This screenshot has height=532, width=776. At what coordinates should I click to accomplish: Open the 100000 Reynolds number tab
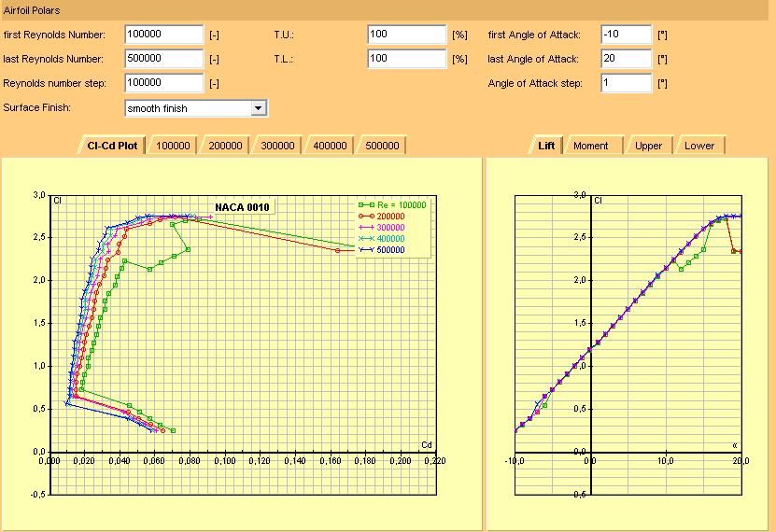[173, 146]
